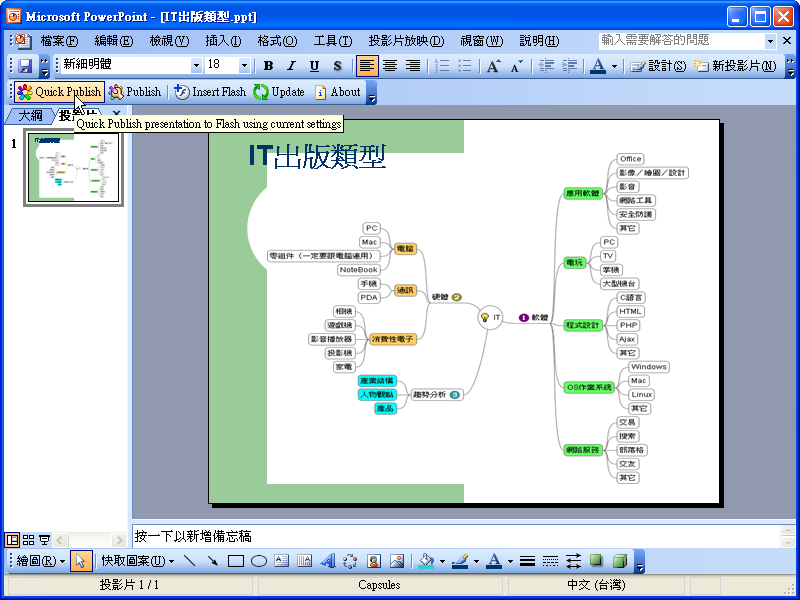
Task: Decrease the font size
Action: tap(516, 66)
